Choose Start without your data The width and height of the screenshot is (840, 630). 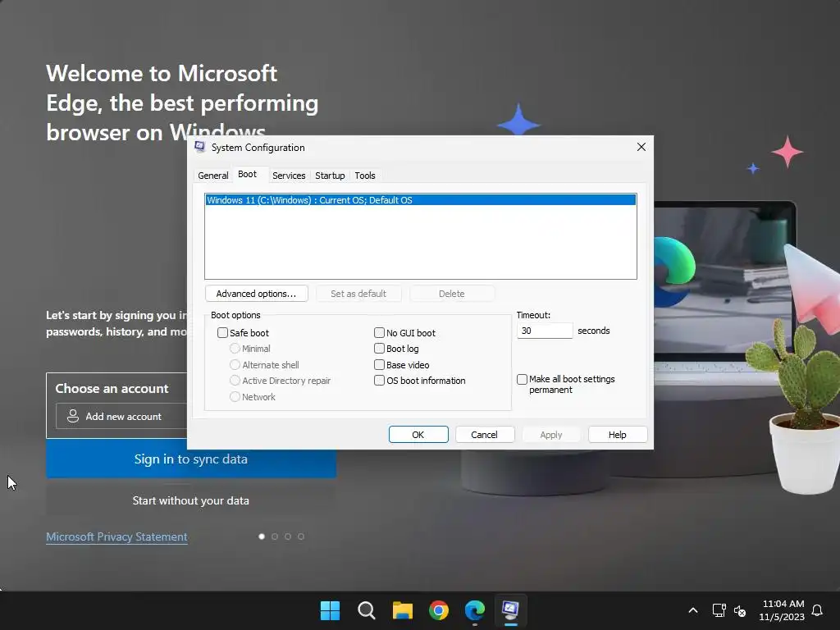[x=190, y=500]
